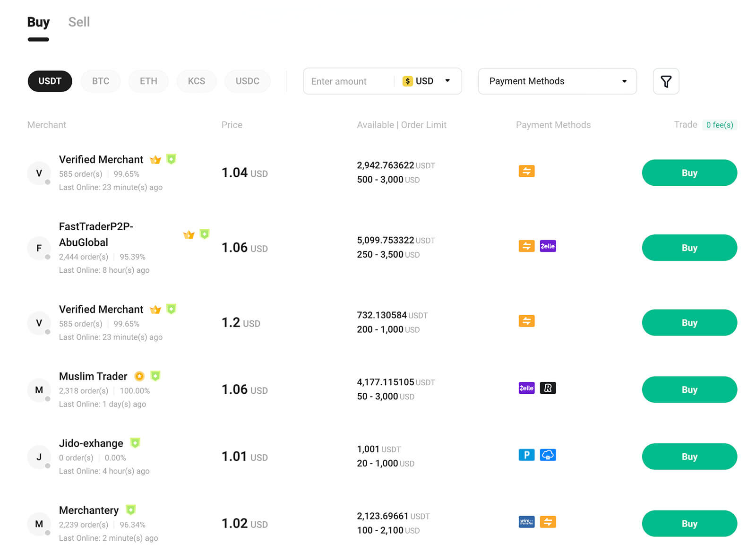Click Zelle icon in FastTraderP2P-AbuGlobal row
Viewport: 756px width, 553px height.
coord(547,246)
